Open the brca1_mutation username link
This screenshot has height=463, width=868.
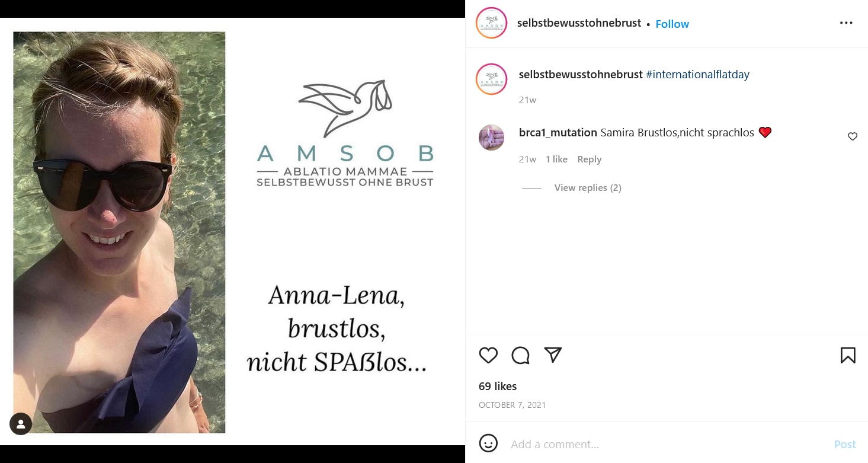coord(558,132)
